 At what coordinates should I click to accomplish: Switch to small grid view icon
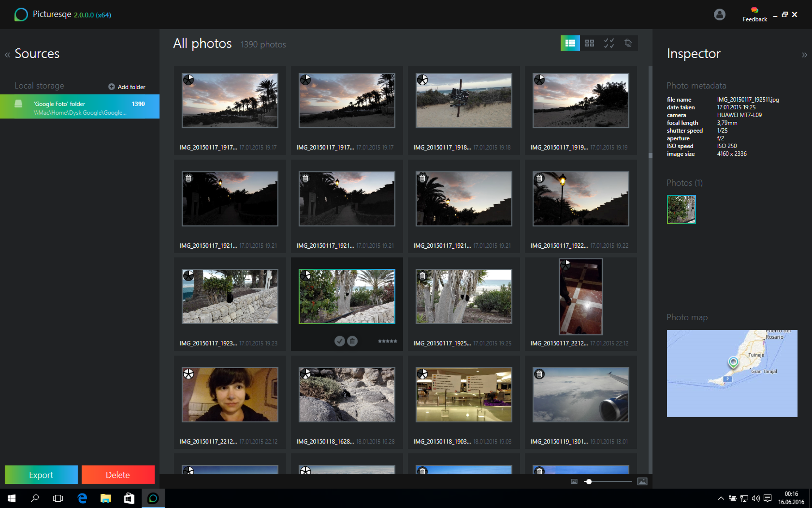tap(570, 43)
